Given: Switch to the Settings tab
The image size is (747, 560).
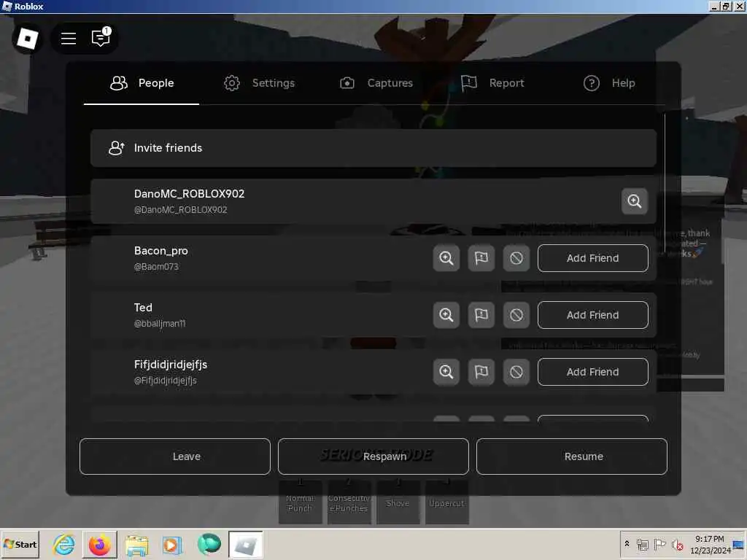Looking at the screenshot, I should tap(259, 83).
